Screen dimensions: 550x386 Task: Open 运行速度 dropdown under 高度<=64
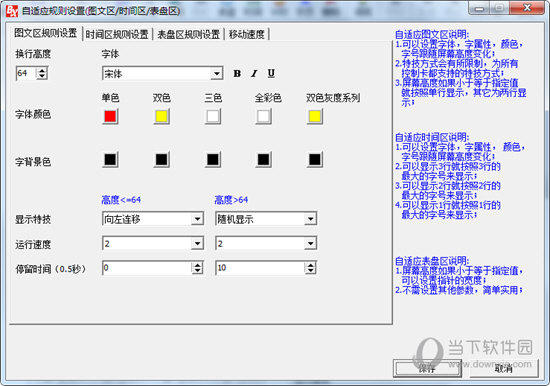click(x=153, y=244)
